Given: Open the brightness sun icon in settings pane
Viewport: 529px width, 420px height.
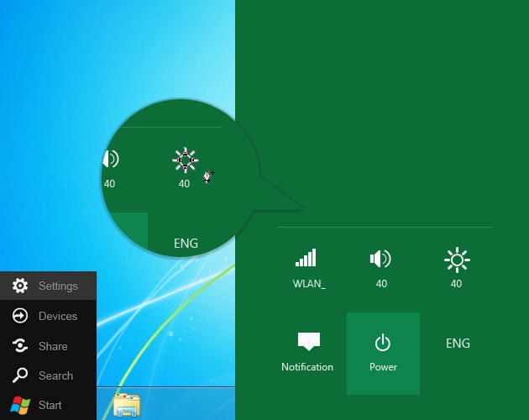Looking at the screenshot, I should click(x=457, y=260).
